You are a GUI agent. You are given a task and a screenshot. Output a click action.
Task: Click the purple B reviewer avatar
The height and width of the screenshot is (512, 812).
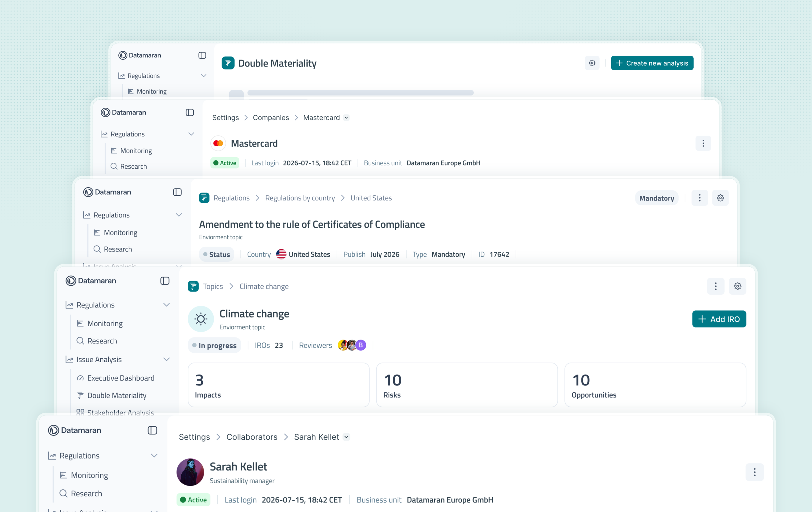[361, 345]
